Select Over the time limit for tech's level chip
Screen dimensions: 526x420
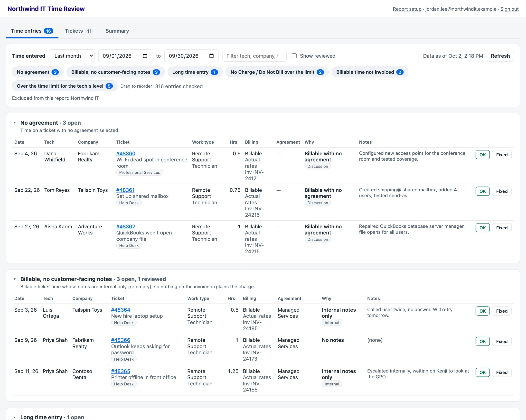(x=65, y=86)
